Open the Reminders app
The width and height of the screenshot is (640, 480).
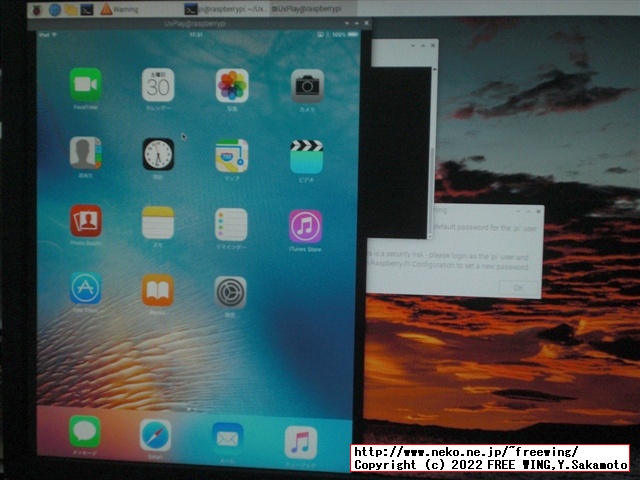(231, 224)
